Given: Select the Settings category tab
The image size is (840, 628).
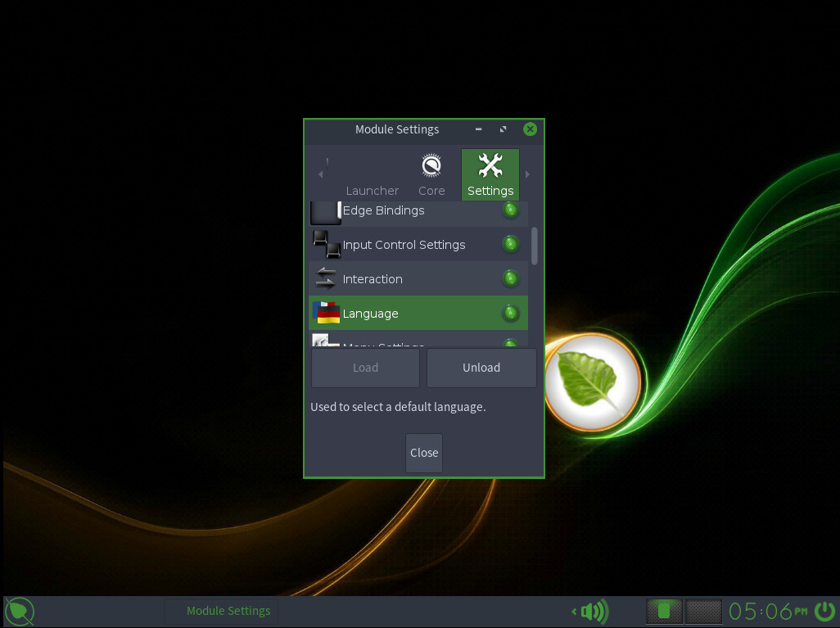Looking at the screenshot, I should (490, 174).
